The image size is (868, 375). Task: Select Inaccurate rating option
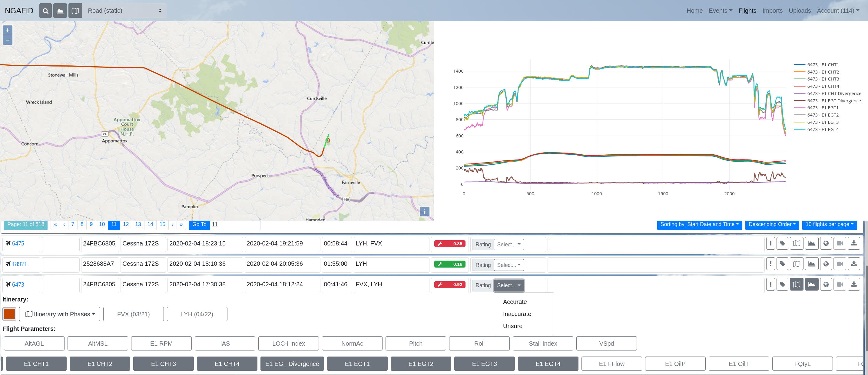coord(517,314)
